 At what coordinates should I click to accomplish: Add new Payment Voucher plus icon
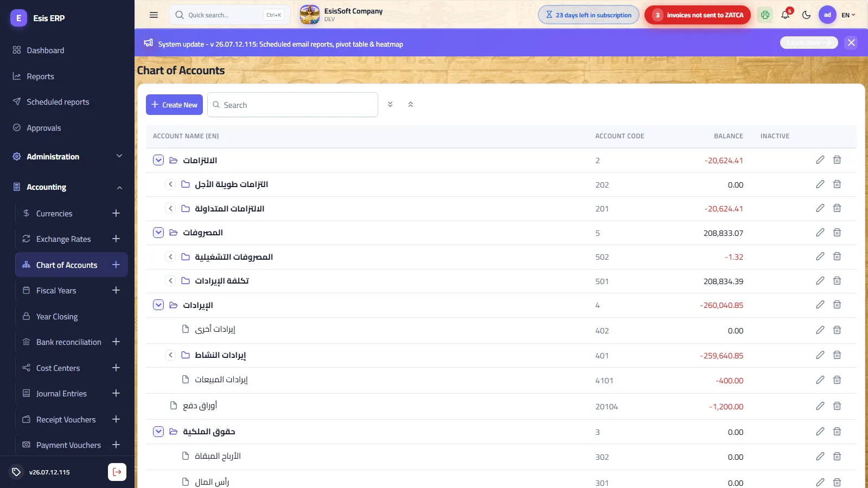tap(116, 445)
